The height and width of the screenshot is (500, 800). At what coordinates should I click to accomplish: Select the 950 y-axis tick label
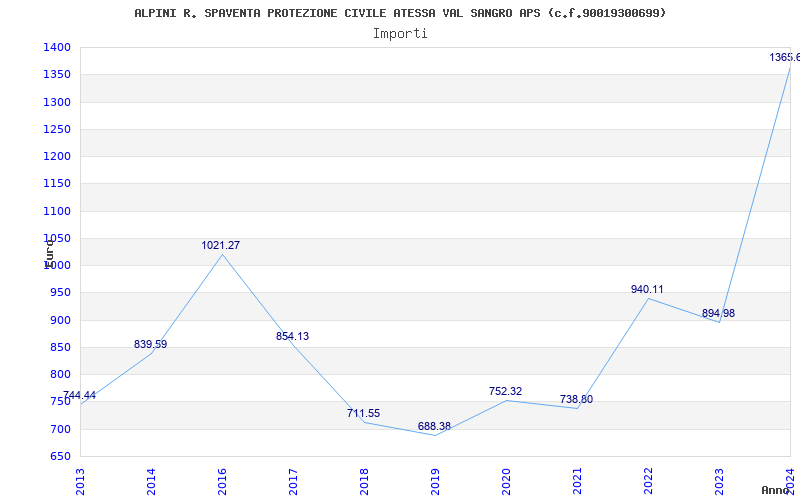(60, 293)
